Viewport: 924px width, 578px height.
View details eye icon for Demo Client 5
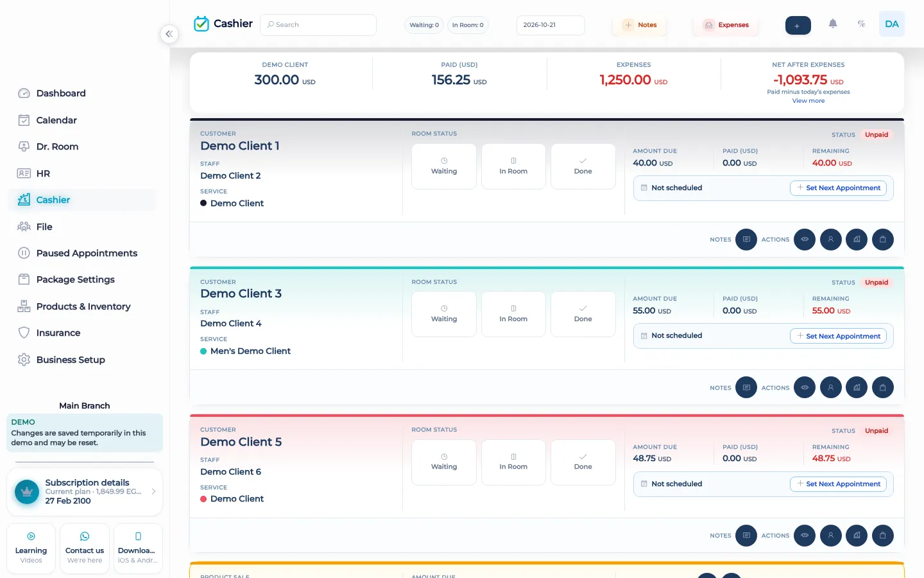[x=805, y=536]
